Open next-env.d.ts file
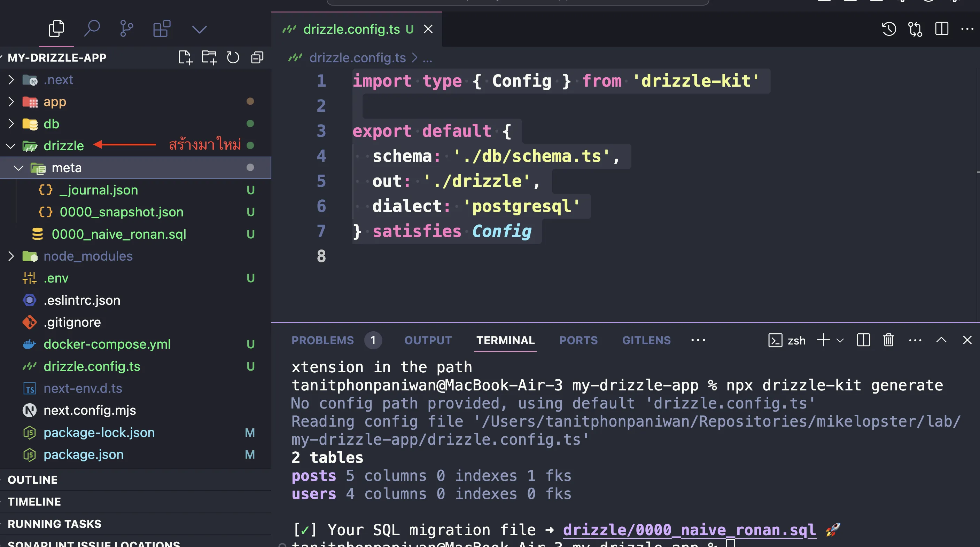980x547 pixels. [x=135, y=388]
